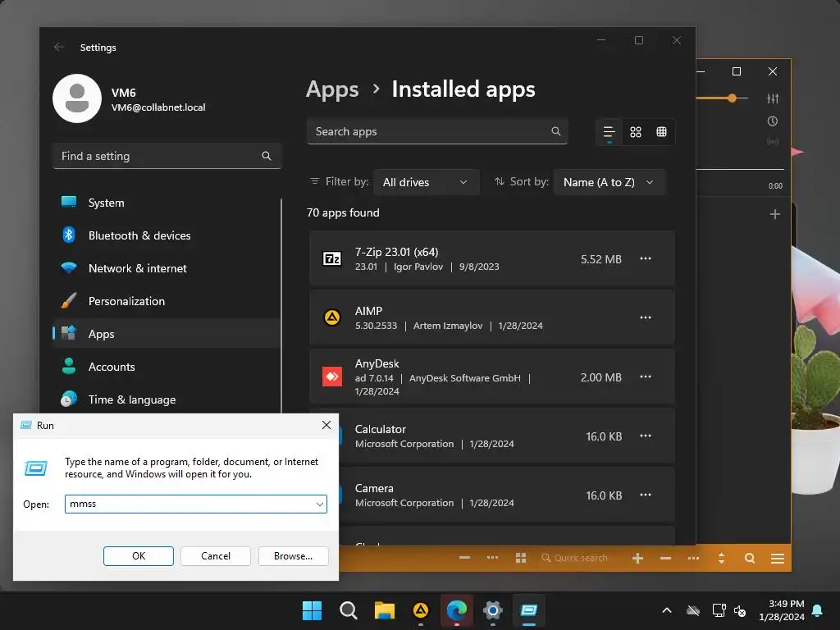The image size is (840, 630).
Task: Click the dimmed AIMP radio broadcast icon
Action: pyautogui.click(x=773, y=141)
